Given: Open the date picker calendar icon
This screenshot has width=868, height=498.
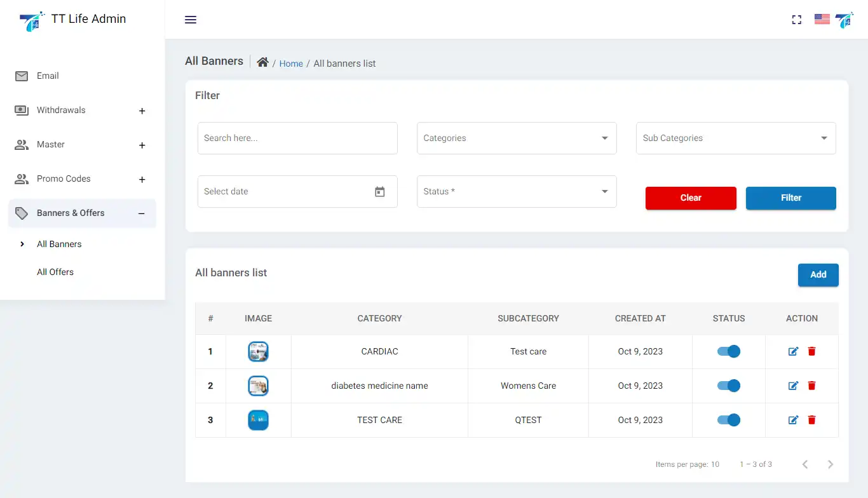Looking at the screenshot, I should point(379,191).
